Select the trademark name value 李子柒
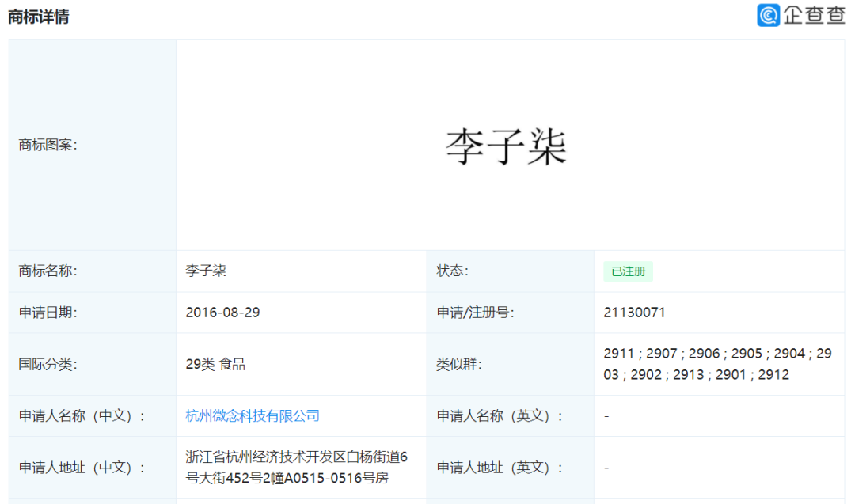The image size is (855, 504). click(206, 271)
